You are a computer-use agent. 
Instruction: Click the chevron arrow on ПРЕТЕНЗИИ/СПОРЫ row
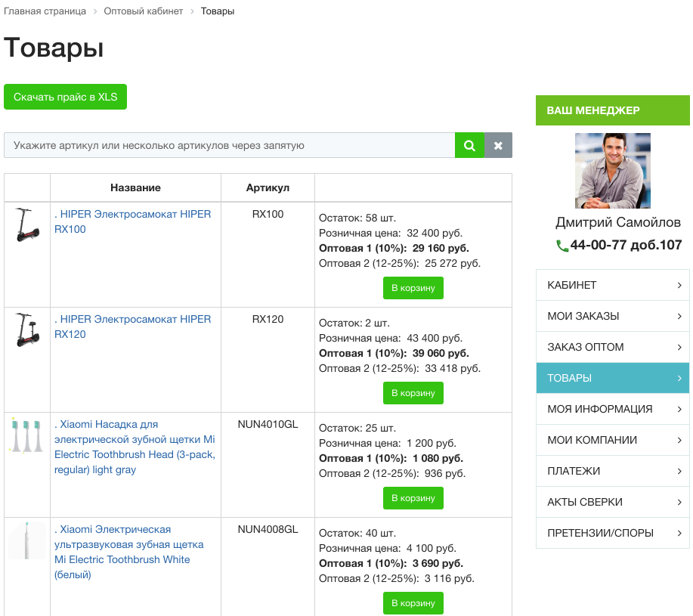click(679, 533)
